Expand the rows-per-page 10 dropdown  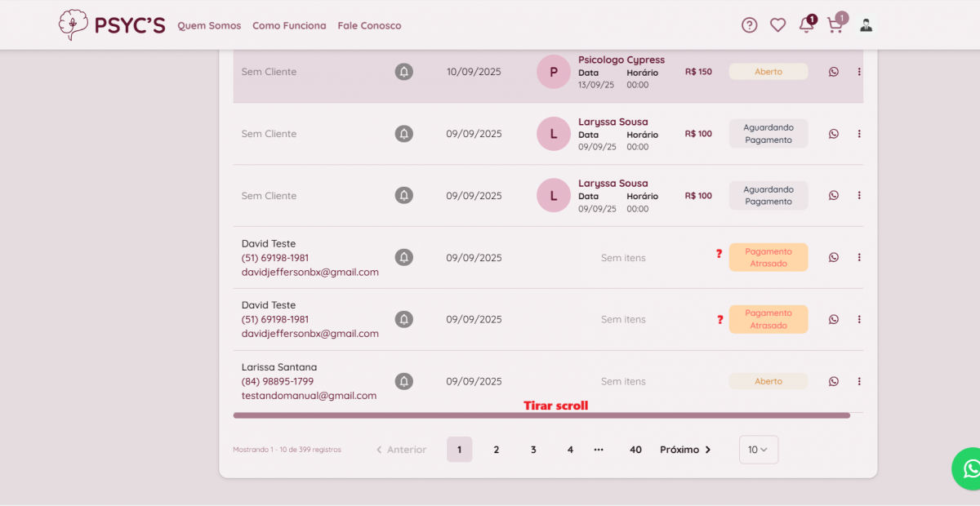tap(758, 450)
